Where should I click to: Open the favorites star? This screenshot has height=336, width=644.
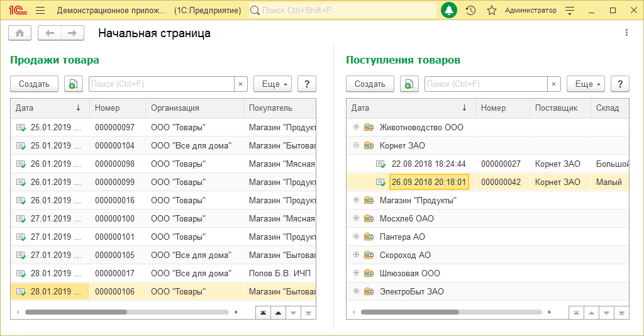point(492,10)
